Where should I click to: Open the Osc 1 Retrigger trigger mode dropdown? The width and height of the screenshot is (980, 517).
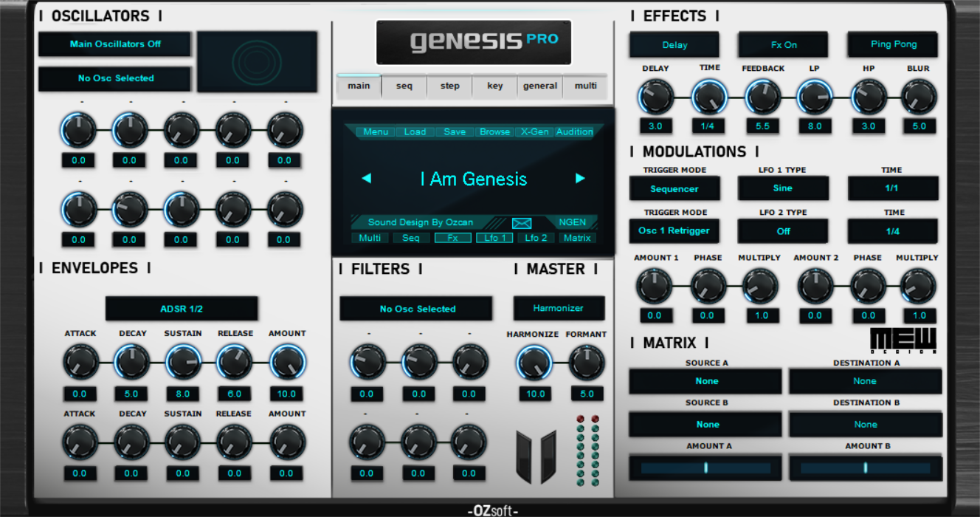click(x=674, y=230)
